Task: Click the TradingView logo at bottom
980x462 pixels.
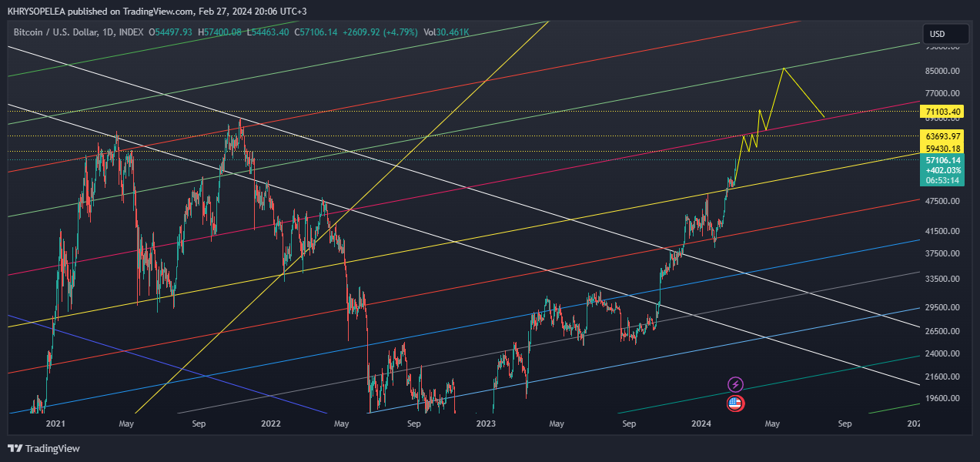Action: 44,448
